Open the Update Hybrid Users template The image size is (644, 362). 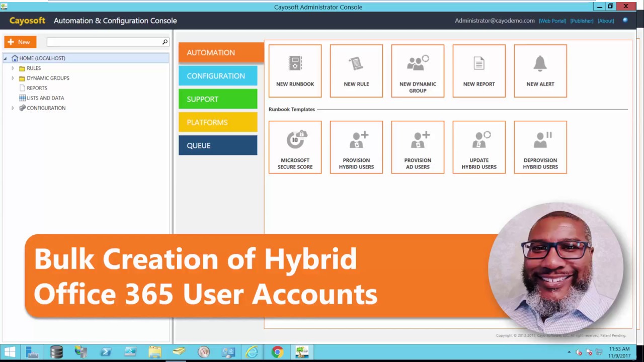(479, 147)
